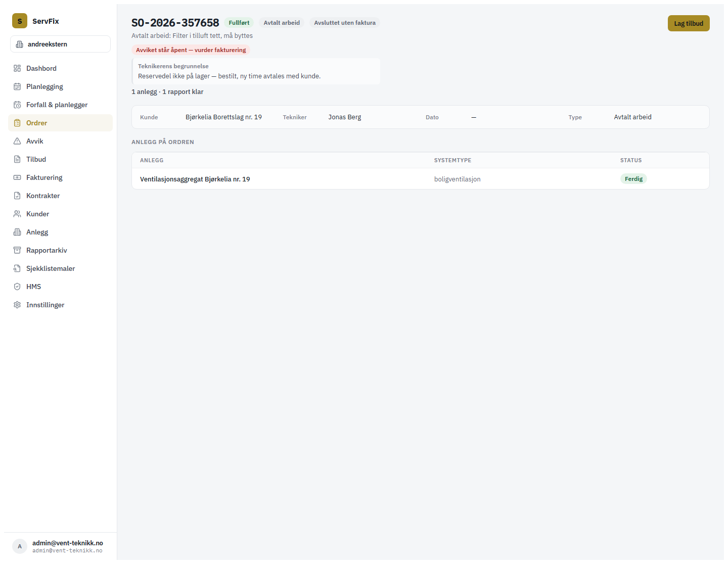Click the Sjekklistemaler icon
The image size is (728, 564).
click(x=17, y=268)
